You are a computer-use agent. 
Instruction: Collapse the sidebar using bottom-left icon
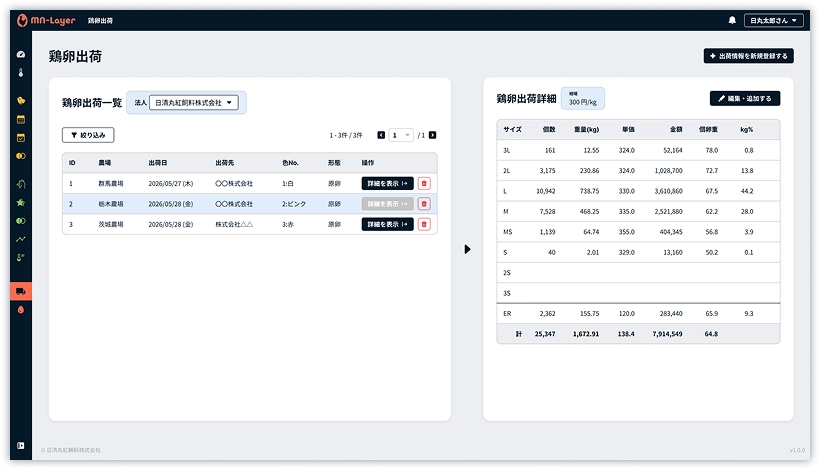point(21,446)
